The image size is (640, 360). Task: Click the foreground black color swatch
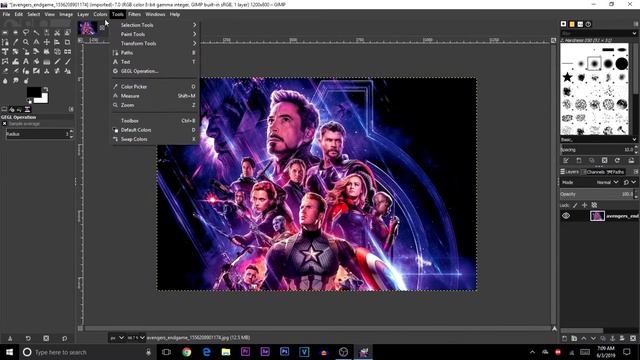pos(33,92)
